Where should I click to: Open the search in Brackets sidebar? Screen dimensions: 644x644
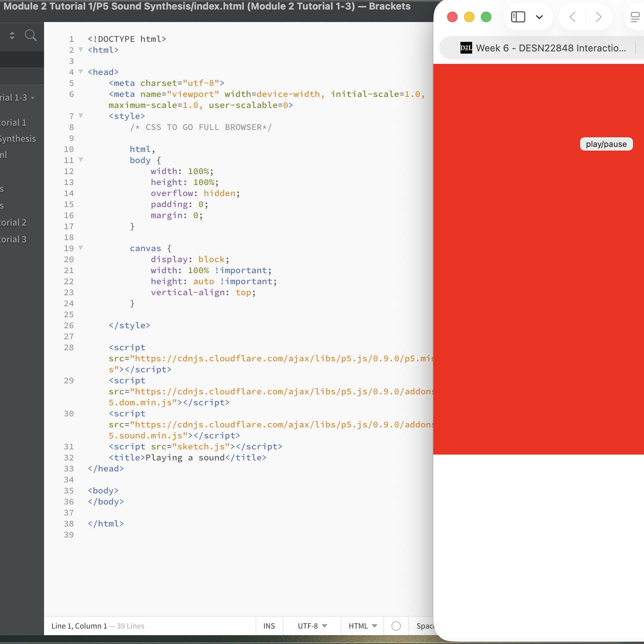(x=31, y=35)
